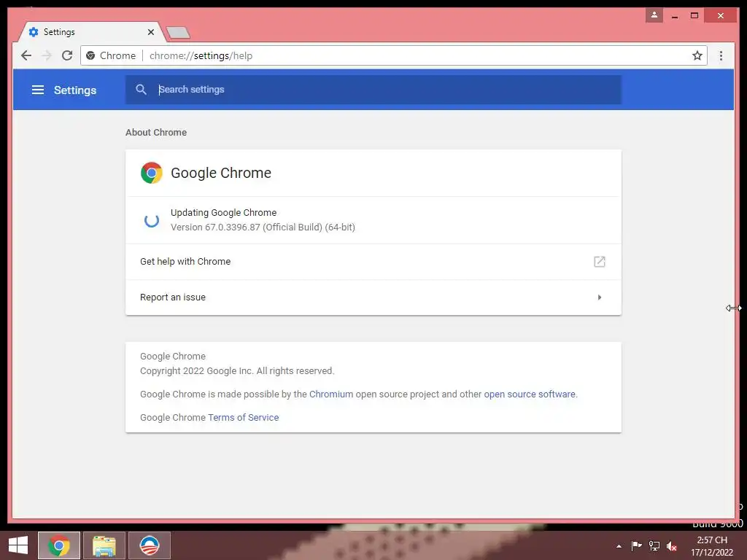
Task: Click the Search settings field
Action: 373,90
